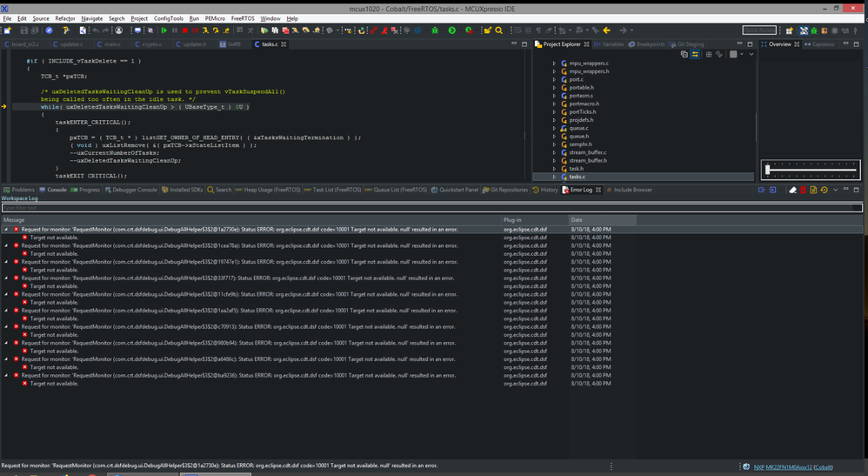Open the Source menu

click(41, 18)
